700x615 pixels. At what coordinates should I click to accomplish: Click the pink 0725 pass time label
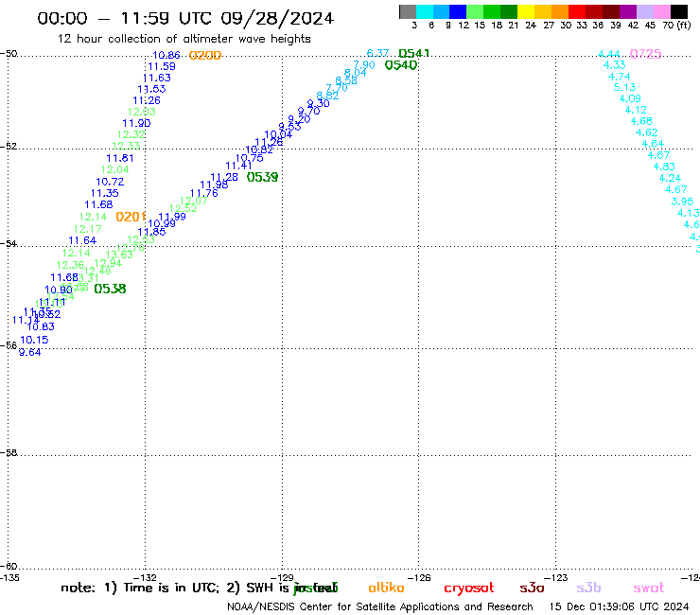tap(645, 54)
